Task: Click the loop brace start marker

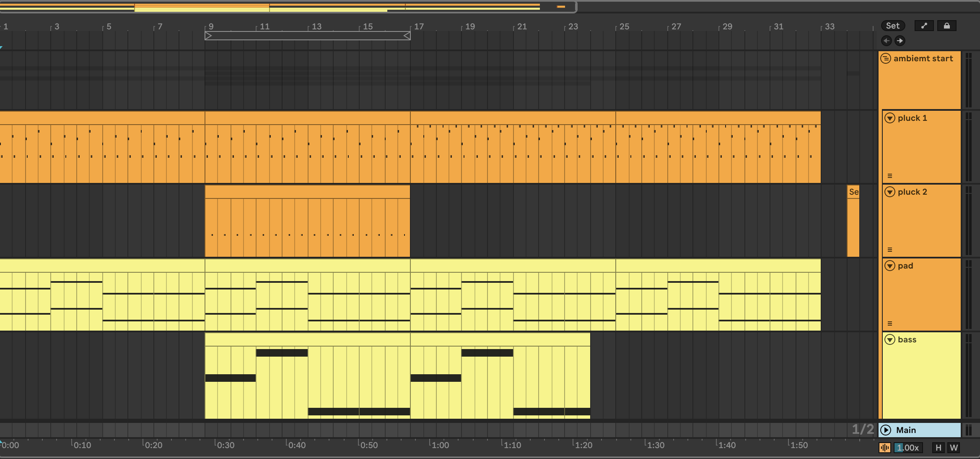Action: pyautogui.click(x=208, y=36)
